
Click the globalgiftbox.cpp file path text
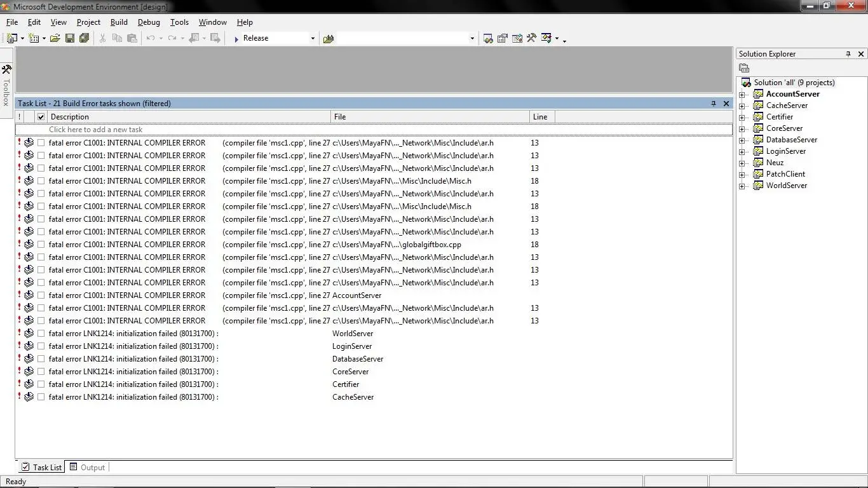point(397,245)
